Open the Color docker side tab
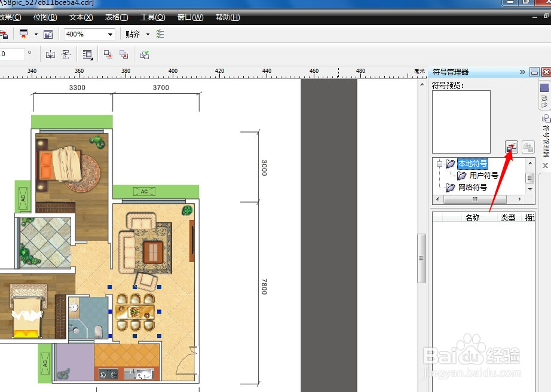551x392 pixels. [544, 95]
